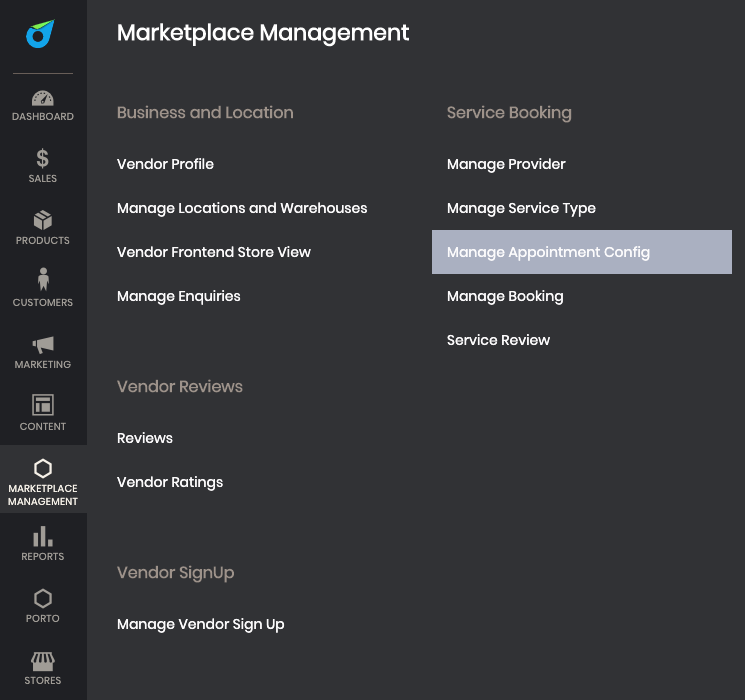Open the Dashboard gauge icon
The width and height of the screenshot is (745, 700).
43,98
